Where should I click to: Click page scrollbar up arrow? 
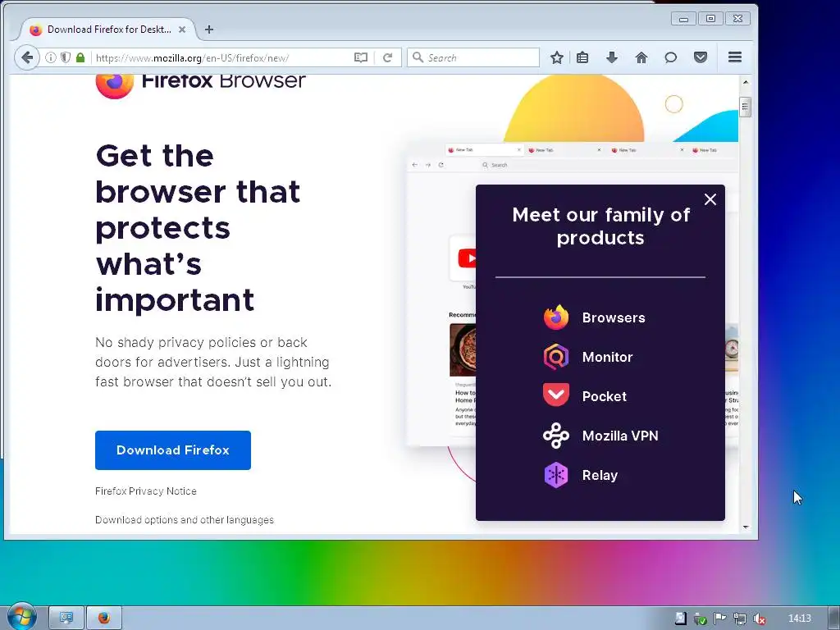pos(745,82)
